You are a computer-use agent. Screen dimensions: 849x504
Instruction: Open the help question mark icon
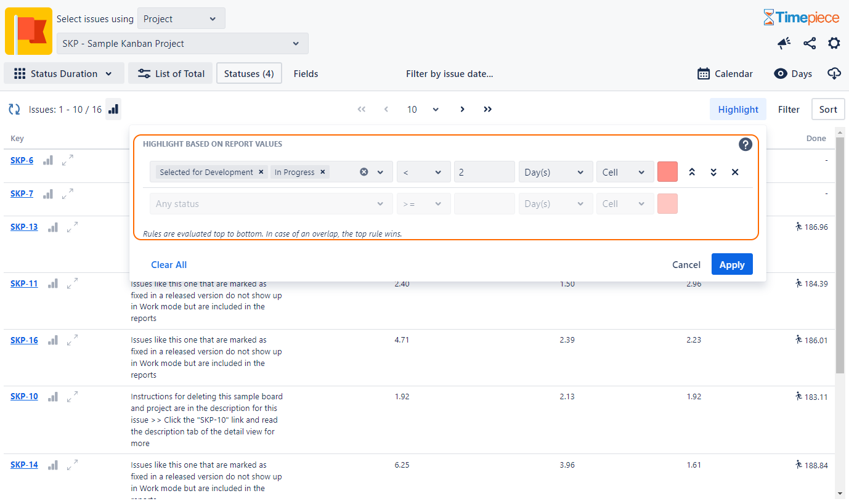(745, 145)
